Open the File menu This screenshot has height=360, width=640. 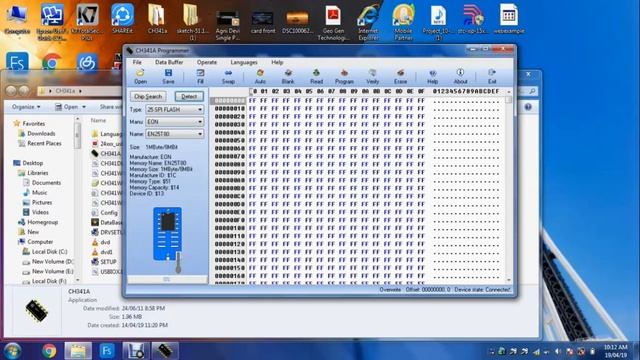[x=137, y=62]
